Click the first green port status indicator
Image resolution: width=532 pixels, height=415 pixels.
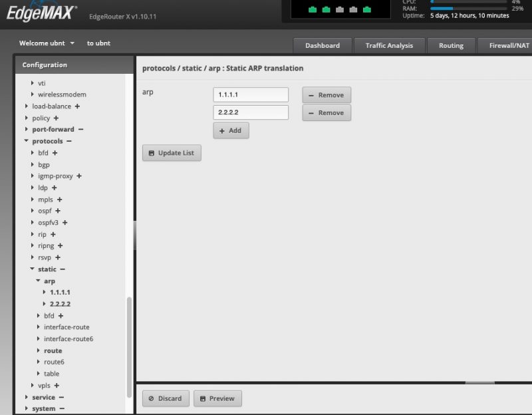[x=312, y=10]
